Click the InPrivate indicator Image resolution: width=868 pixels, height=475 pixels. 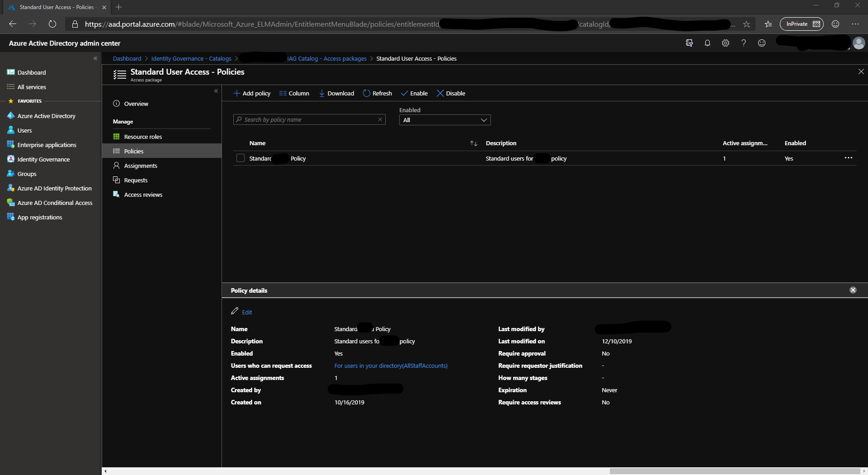coord(802,24)
